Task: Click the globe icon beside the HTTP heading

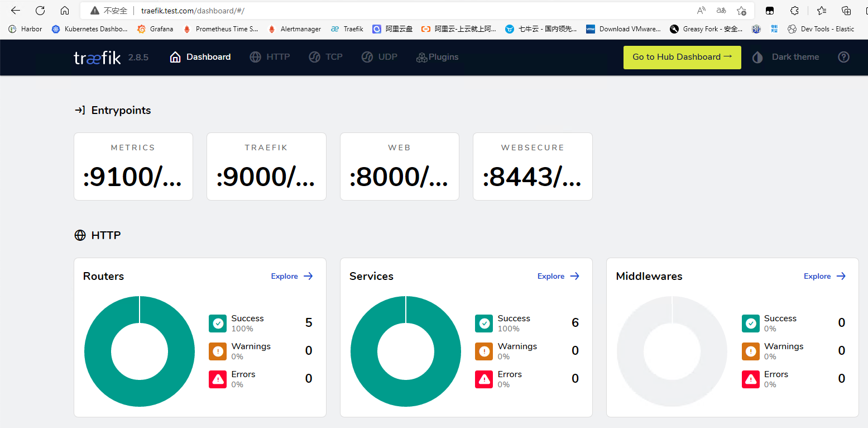Action: click(x=80, y=235)
